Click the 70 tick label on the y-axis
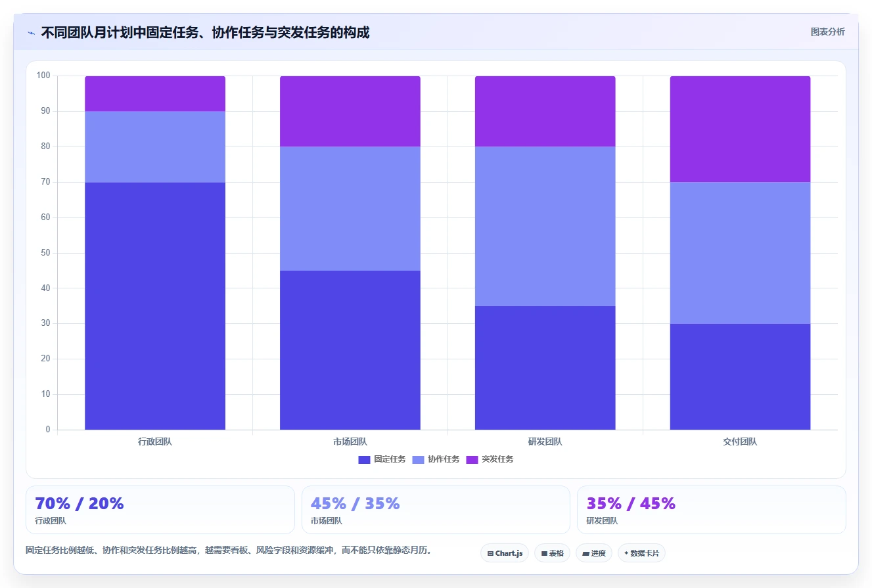 [x=46, y=182]
